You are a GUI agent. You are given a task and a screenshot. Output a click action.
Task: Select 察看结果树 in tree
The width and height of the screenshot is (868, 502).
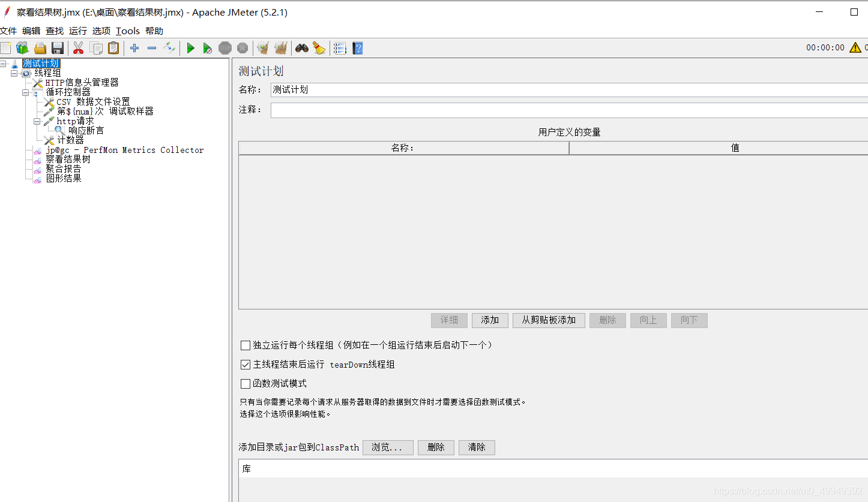68,160
